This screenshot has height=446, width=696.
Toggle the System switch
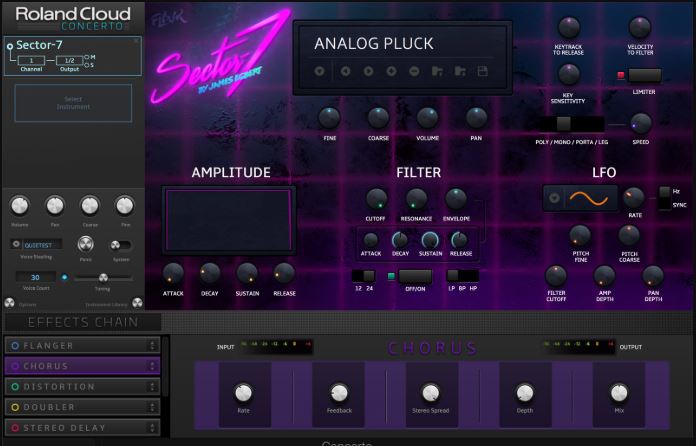(121, 245)
